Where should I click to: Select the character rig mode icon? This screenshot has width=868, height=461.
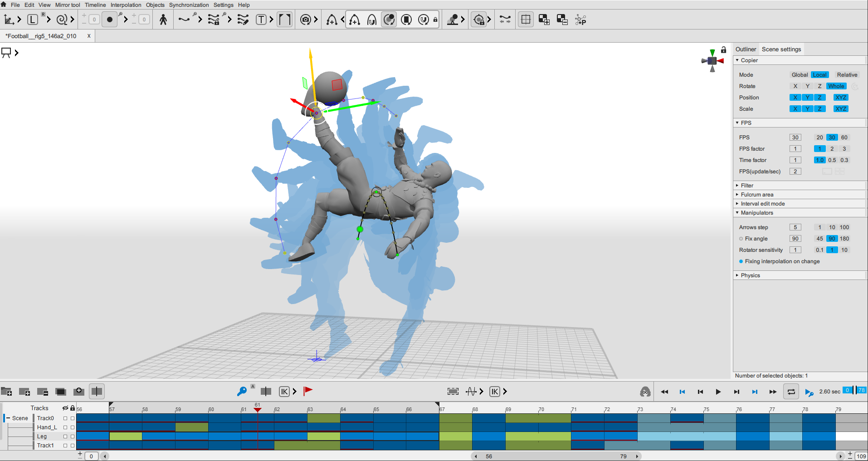(x=163, y=20)
